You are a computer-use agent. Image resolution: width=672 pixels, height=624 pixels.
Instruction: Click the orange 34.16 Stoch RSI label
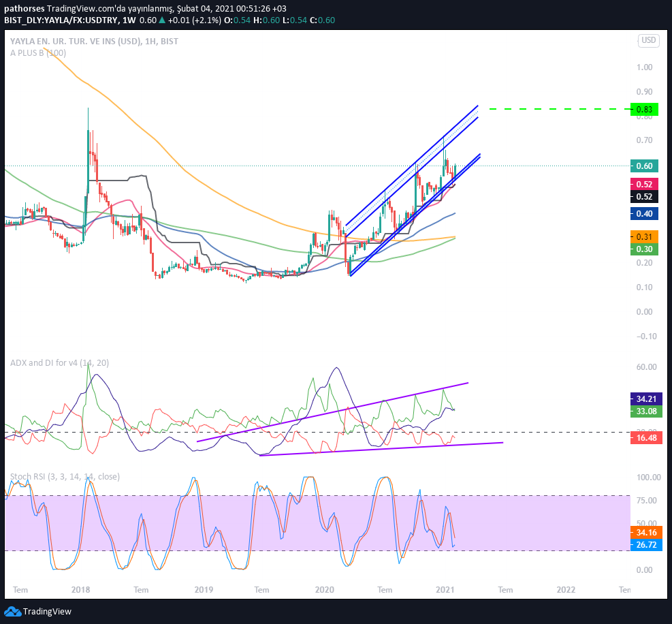coord(646,533)
